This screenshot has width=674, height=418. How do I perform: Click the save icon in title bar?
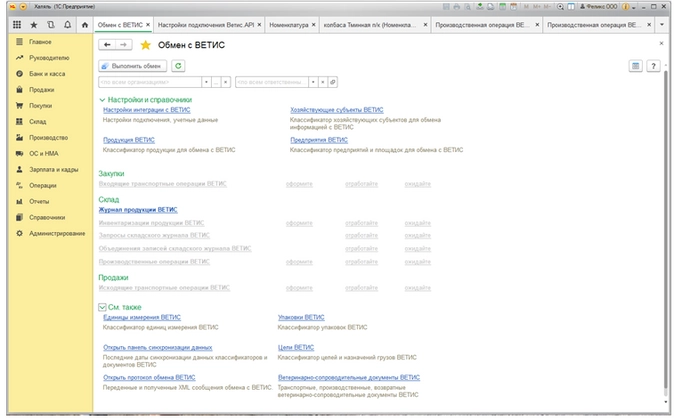click(446, 7)
